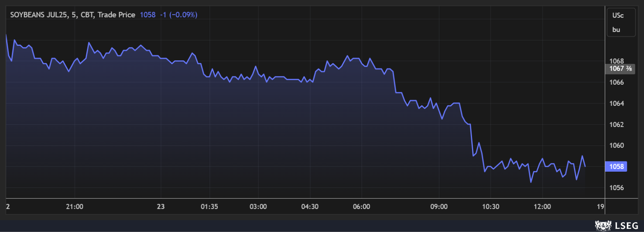Click the 10:30 time axis label

(491, 206)
